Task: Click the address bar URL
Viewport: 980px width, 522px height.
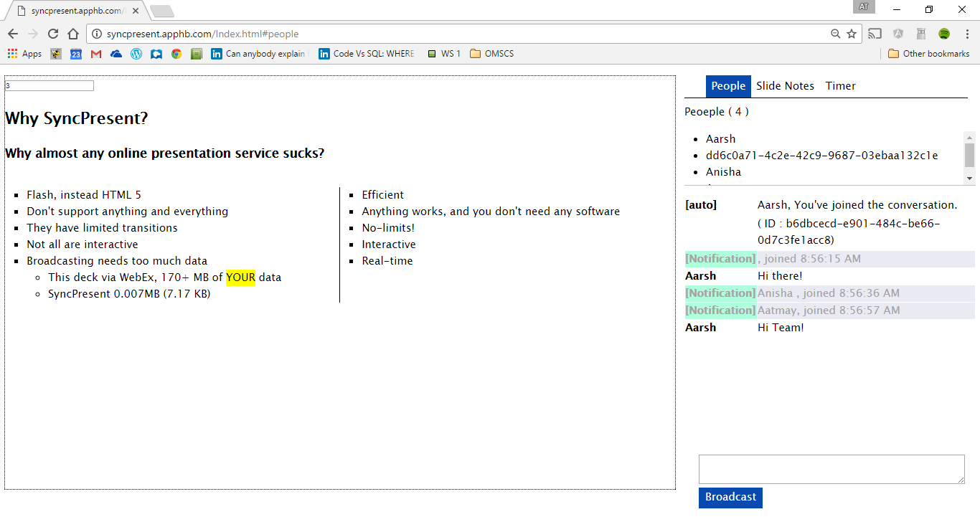Action: (x=202, y=34)
